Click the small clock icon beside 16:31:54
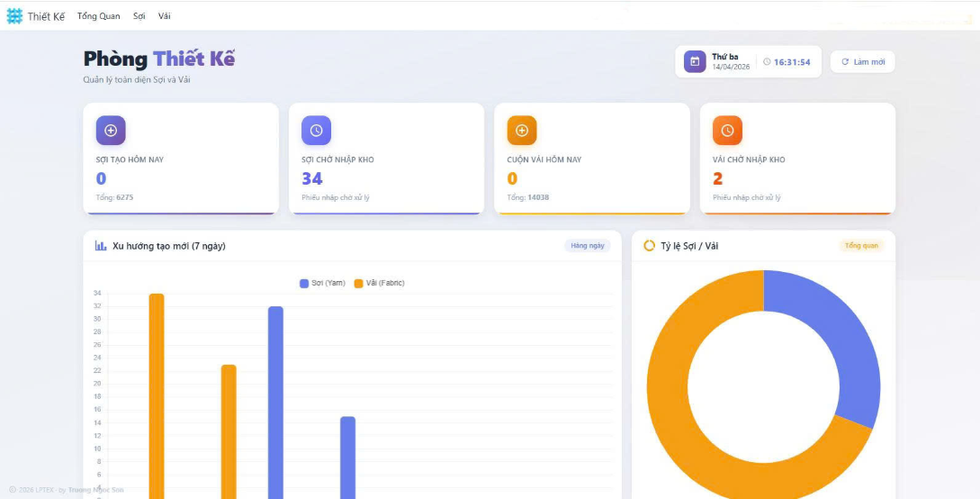Image resolution: width=980 pixels, height=499 pixels. pyautogui.click(x=767, y=62)
